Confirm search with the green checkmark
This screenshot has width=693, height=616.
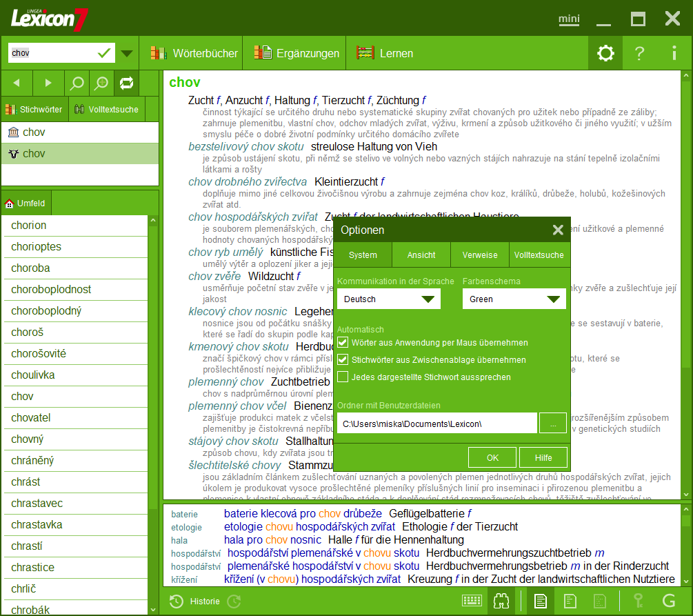[104, 53]
